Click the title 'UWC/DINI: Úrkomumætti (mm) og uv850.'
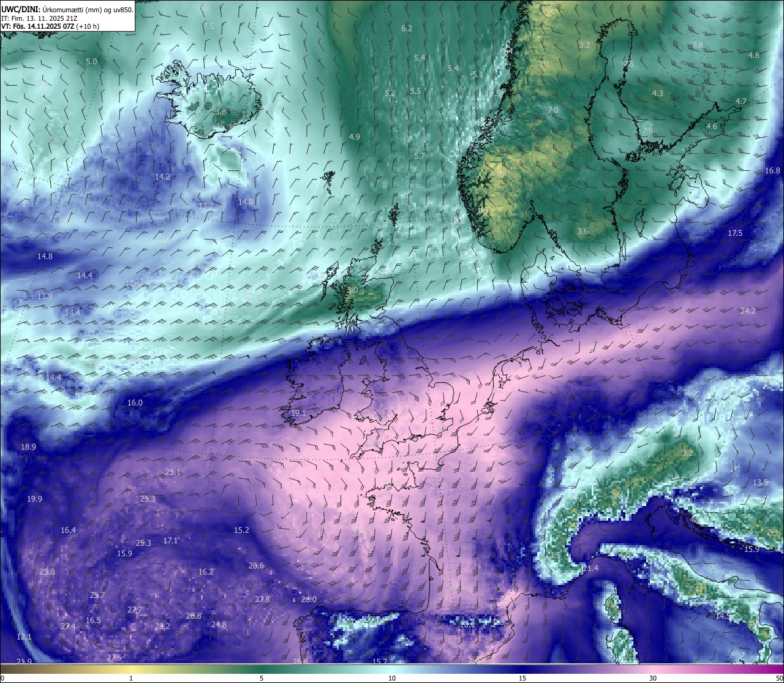784x683 pixels. tap(67, 10)
